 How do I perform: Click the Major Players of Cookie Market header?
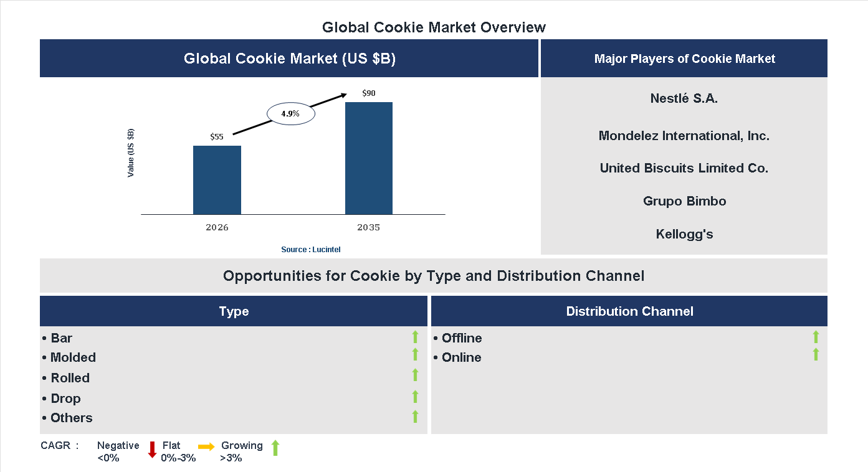click(684, 58)
